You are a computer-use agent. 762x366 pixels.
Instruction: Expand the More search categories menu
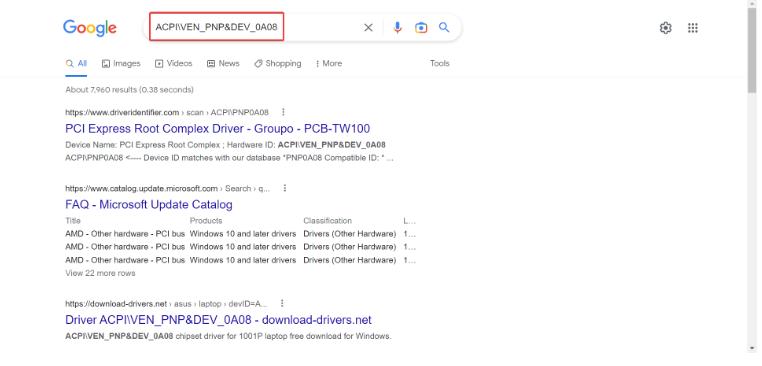click(329, 64)
